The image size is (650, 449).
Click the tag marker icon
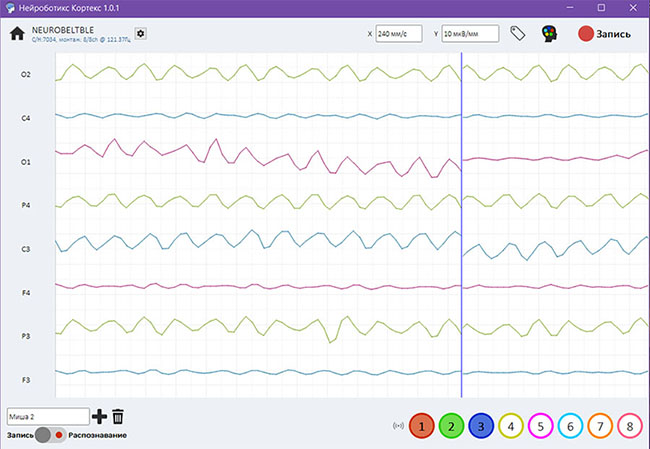(x=518, y=33)
